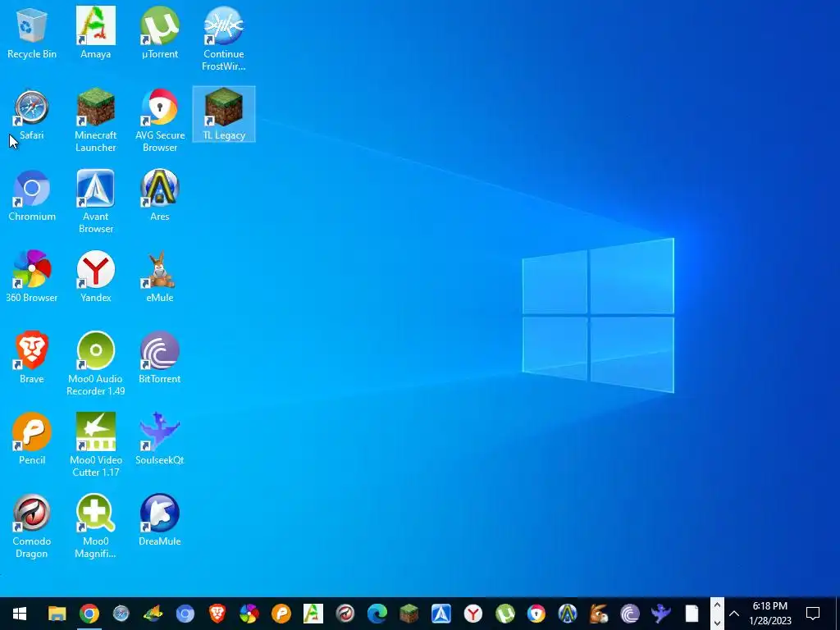This screenshot has height=630, width=840.
Task: Click the Yandex desktop shortcut
Action: pos(95,277)
